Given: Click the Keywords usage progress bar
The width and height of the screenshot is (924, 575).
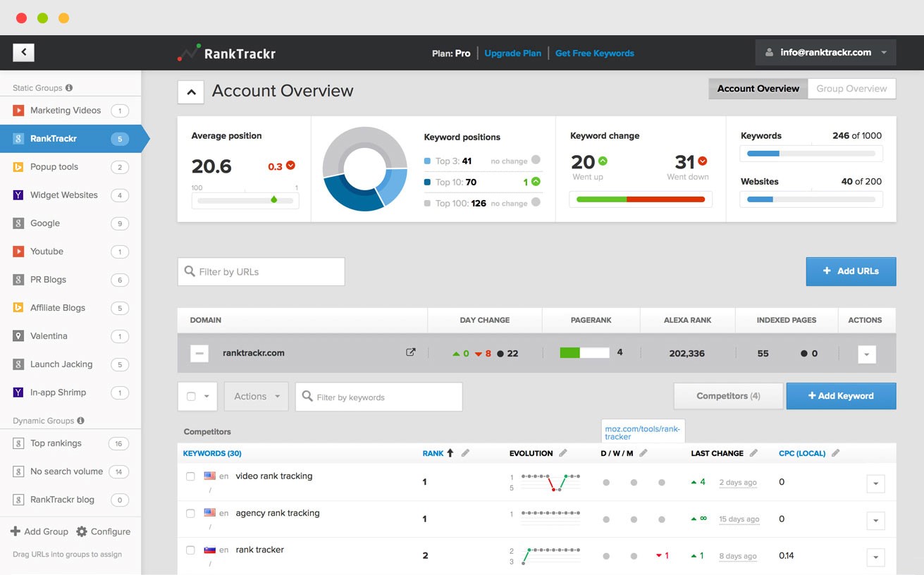Looking at the screenshot, I should click(811, 153).
